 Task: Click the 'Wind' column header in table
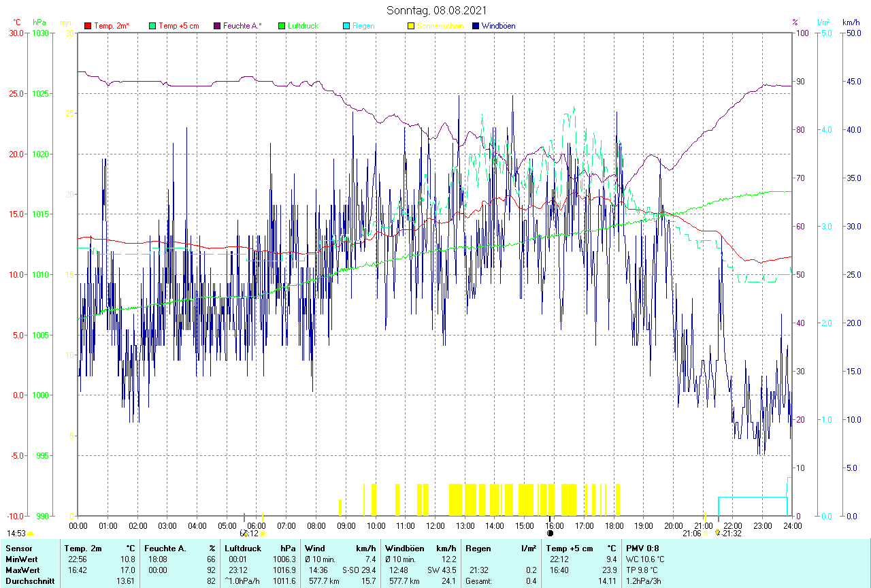315,548
